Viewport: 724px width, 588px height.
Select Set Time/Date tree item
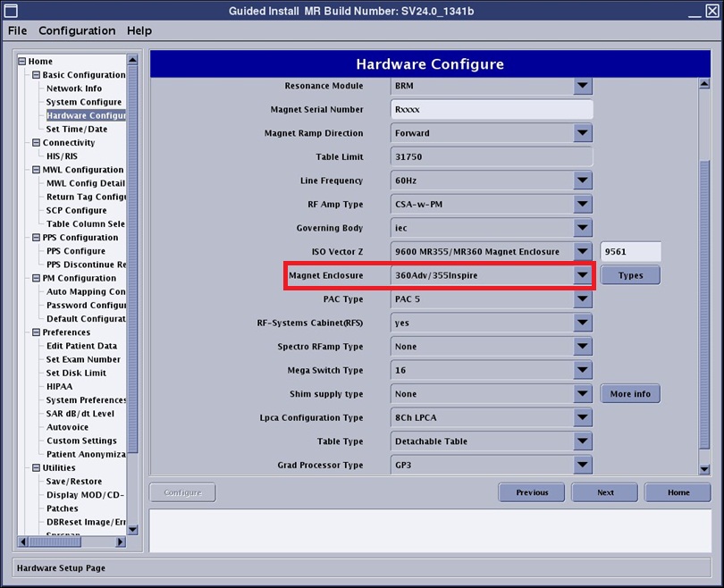pos(77,129)
